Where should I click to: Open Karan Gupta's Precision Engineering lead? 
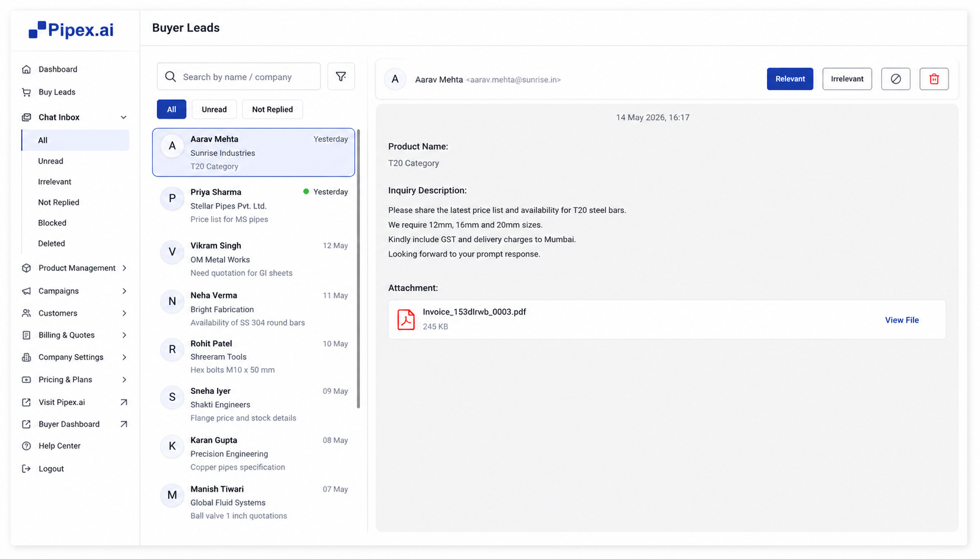pos(254,453)
